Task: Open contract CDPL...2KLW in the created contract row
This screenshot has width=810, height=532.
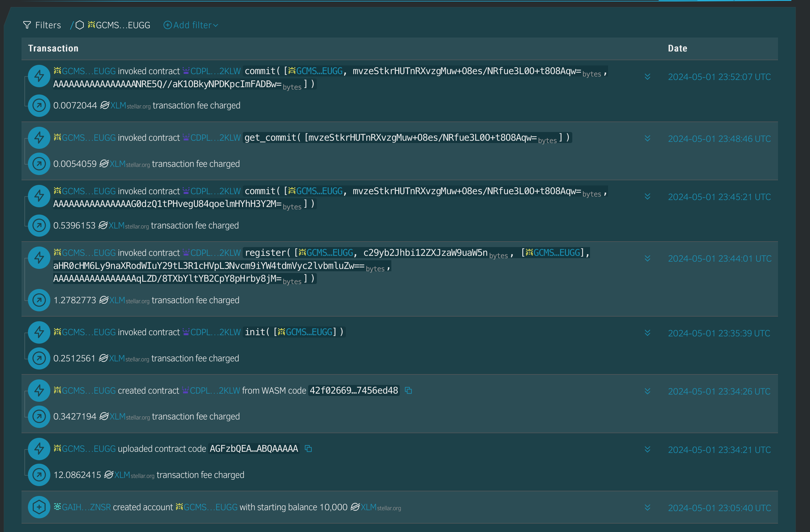Action: (x=211, y=390)
